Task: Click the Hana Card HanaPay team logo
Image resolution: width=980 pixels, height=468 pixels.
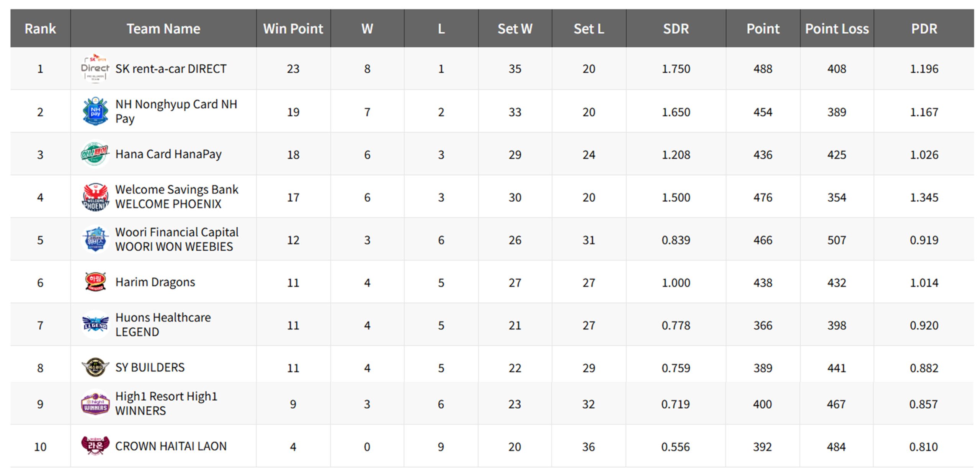Action: tap(95, 154)
